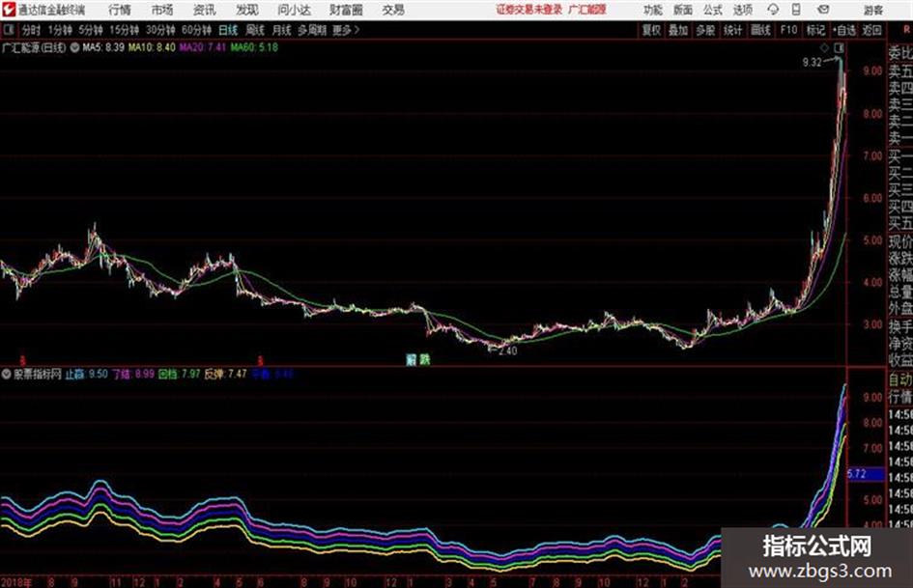Switch to 15分钟 period tab
The height and width of the screenshot is (588, 913).
point(125,30)
